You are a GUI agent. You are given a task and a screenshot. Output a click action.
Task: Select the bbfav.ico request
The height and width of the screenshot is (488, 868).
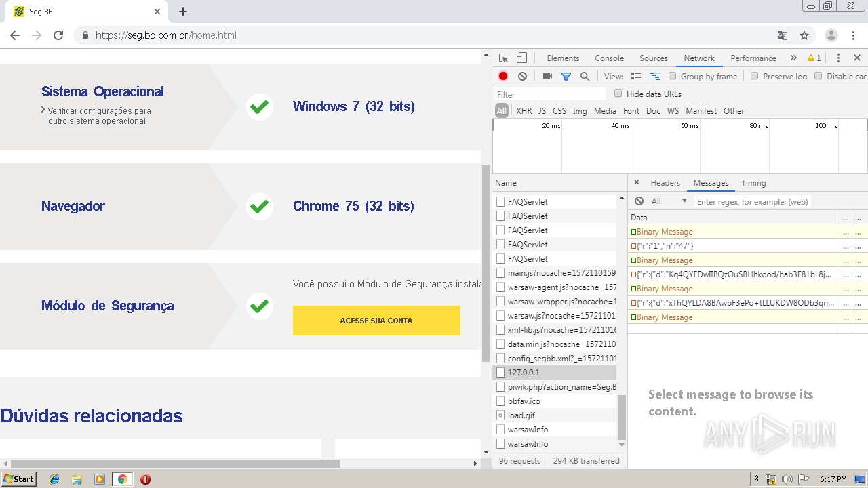(555, 401)
